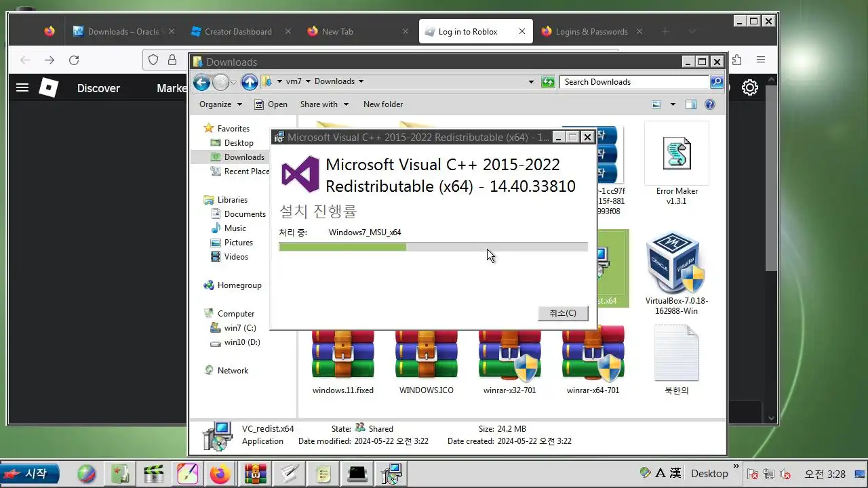Select Music library in sidebar
The width and height of the screenshot is (868, 488).
tap(229, 228)
